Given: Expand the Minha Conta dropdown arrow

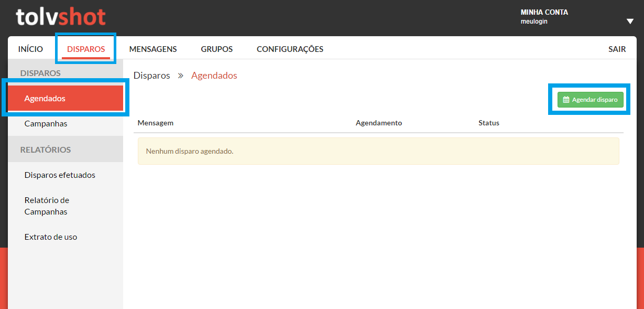Looking at the screenshot, I should [x=630, y=22].
